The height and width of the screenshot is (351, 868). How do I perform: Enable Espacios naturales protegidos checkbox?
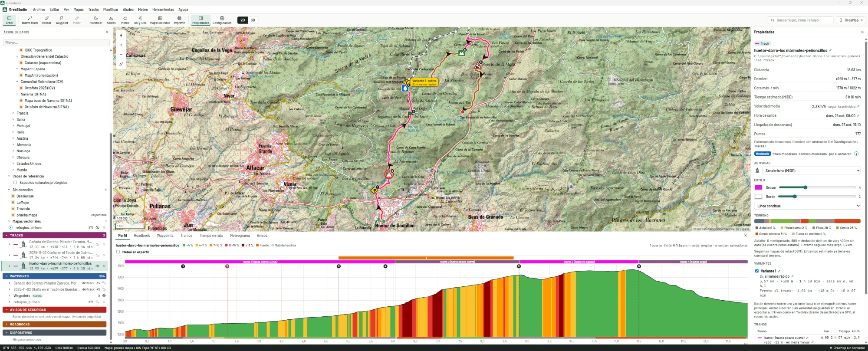[15, 183]
